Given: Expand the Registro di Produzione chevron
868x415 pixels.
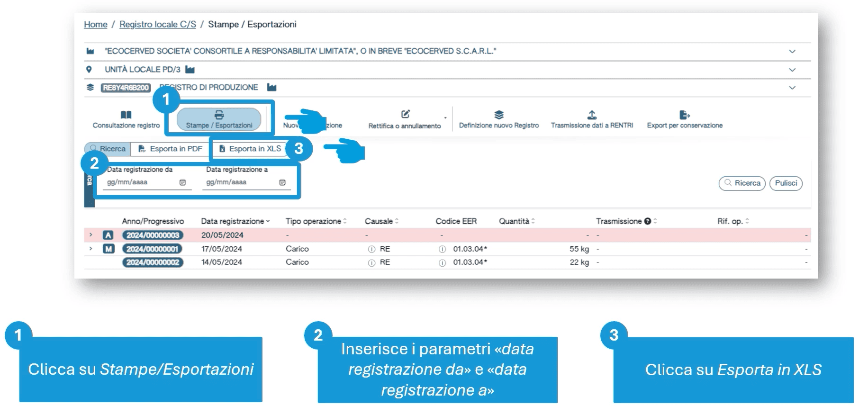Looking at the screenshot, I should 792,88.
